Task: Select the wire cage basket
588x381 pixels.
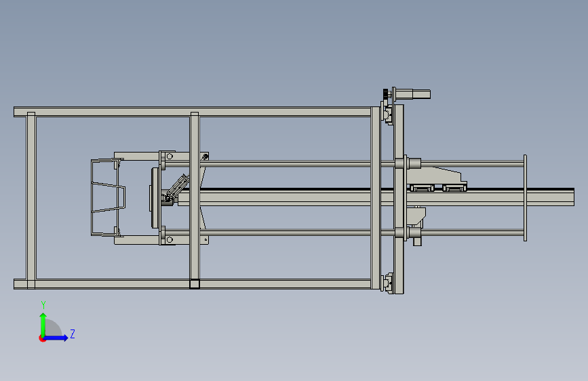Action: pos(108,198)
